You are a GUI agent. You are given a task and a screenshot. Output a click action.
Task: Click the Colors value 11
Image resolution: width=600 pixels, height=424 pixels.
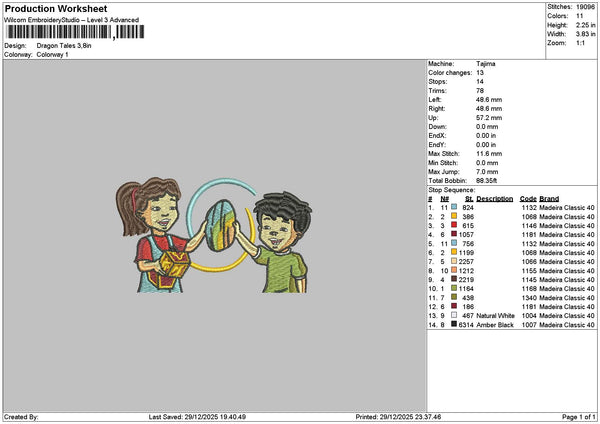[x=580, y=16]
